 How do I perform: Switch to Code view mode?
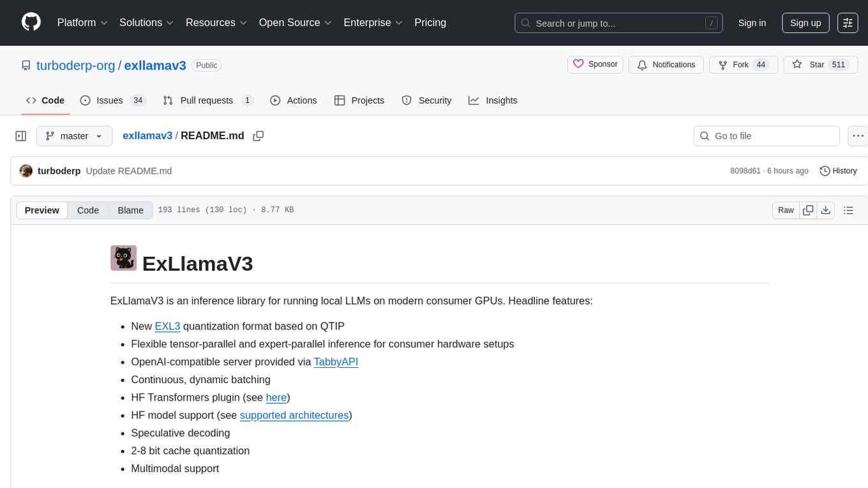tap(88, 210)
